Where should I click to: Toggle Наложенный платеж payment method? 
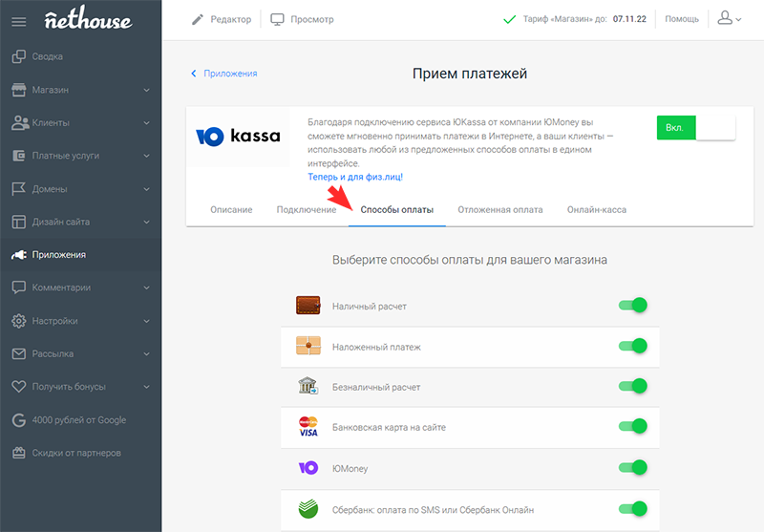[632, 346]
